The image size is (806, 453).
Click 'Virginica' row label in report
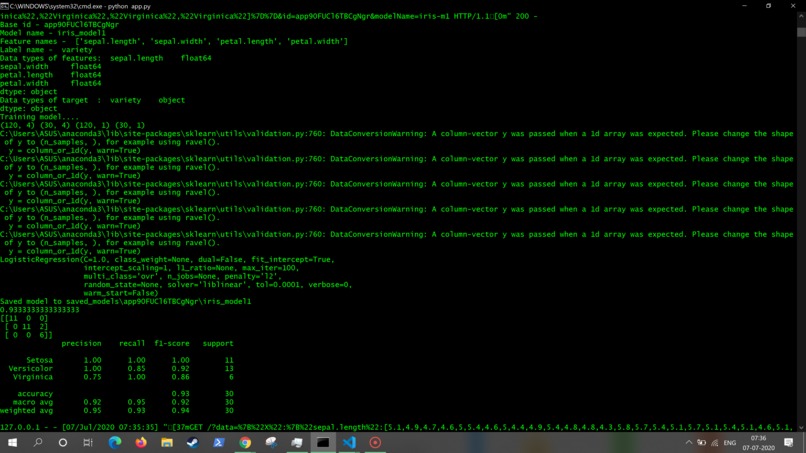tap(32, 377)
